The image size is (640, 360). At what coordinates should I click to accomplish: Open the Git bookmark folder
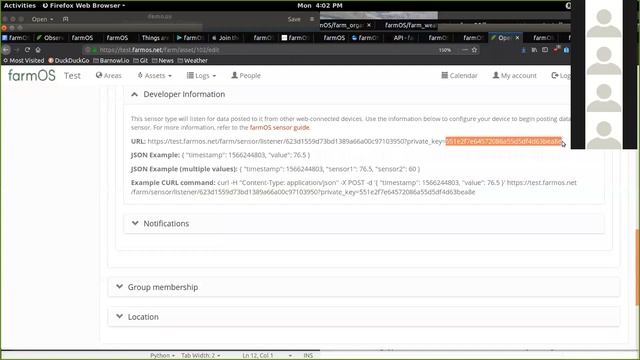coord(140,60)
